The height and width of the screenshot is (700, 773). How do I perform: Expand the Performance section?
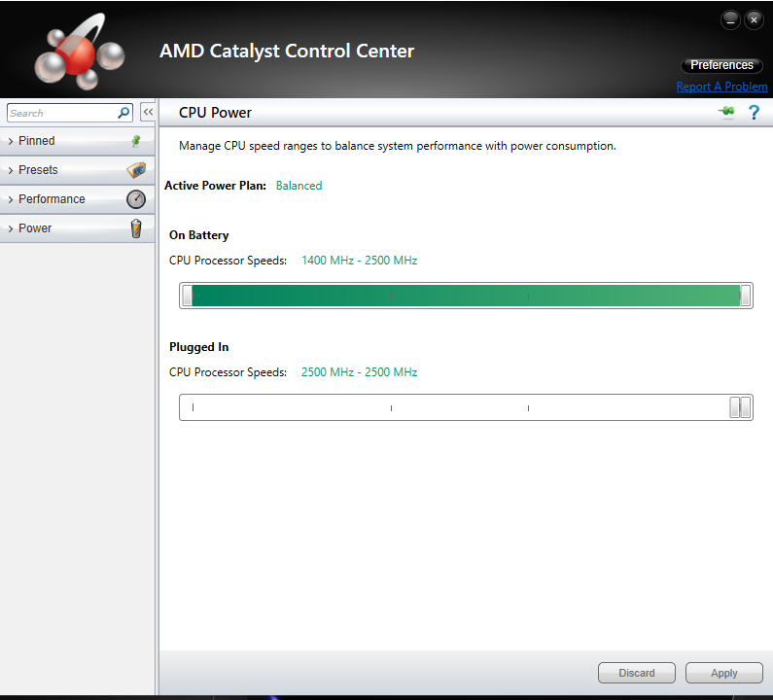[x=78, y=199]
